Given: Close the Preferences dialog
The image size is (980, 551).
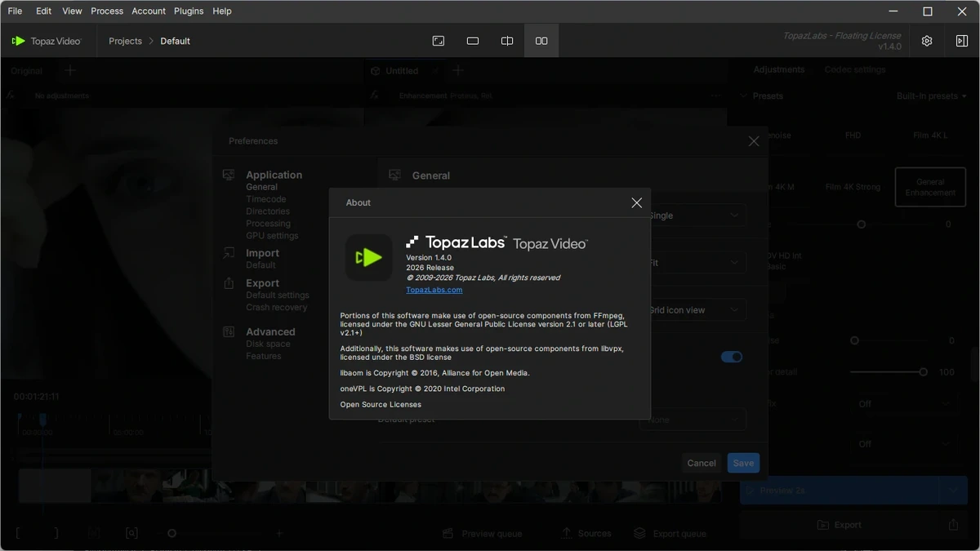Looking at the screenshot, I should [x=754, y=141].
